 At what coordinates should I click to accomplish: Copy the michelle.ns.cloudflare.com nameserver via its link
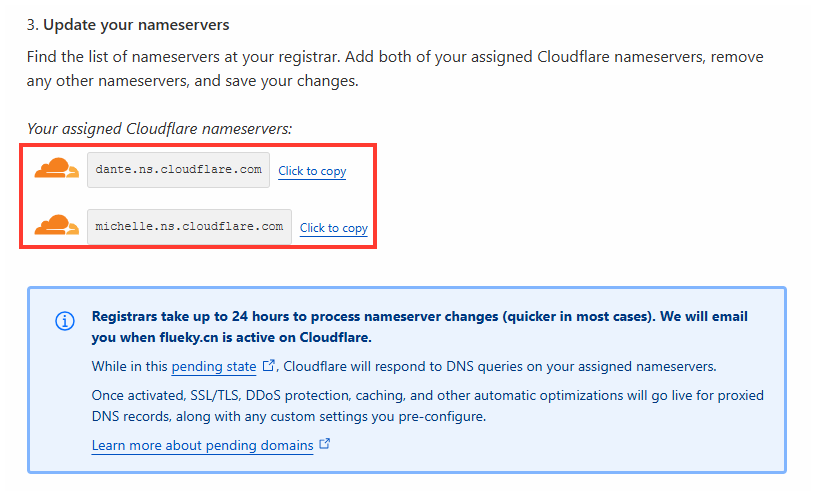pyautogui.click(x=334, y=228)
